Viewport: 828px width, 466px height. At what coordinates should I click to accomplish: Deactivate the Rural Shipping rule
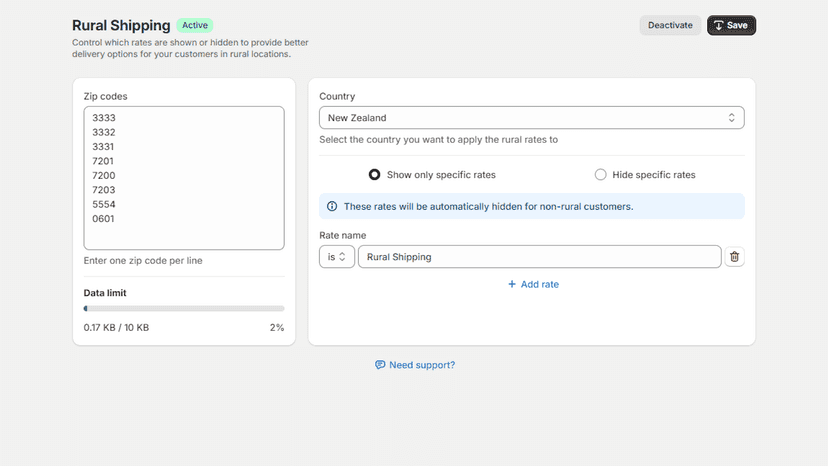pyautogui.click(x=670, y=25)
